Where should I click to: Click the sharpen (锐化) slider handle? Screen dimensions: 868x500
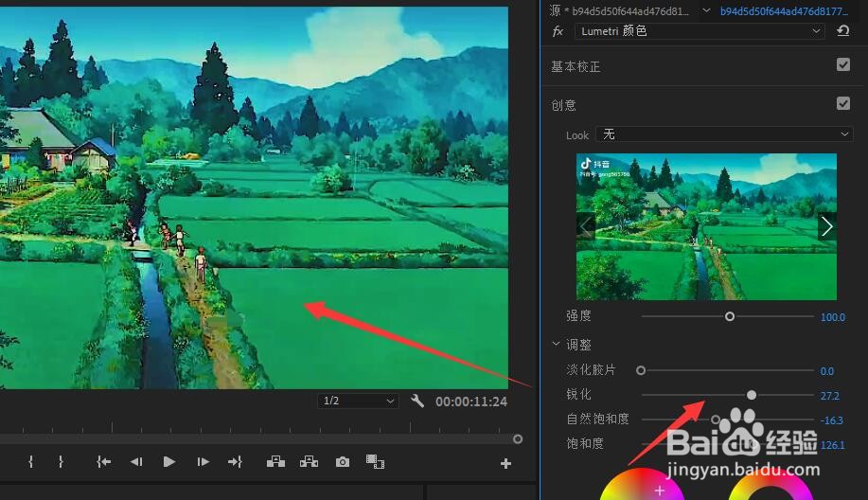752,395
